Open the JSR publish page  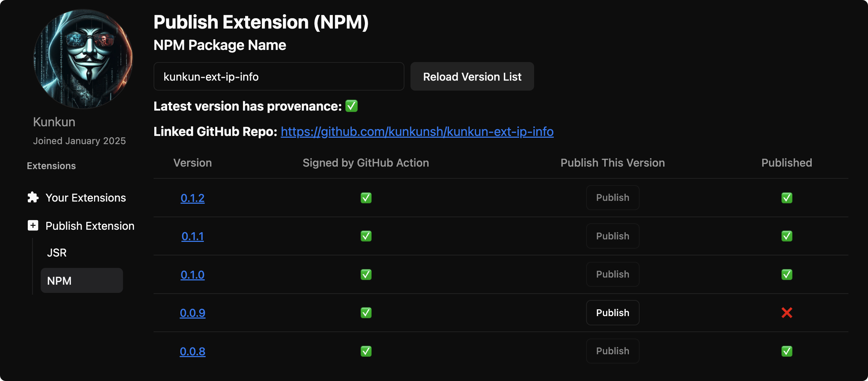click(57, 253)
